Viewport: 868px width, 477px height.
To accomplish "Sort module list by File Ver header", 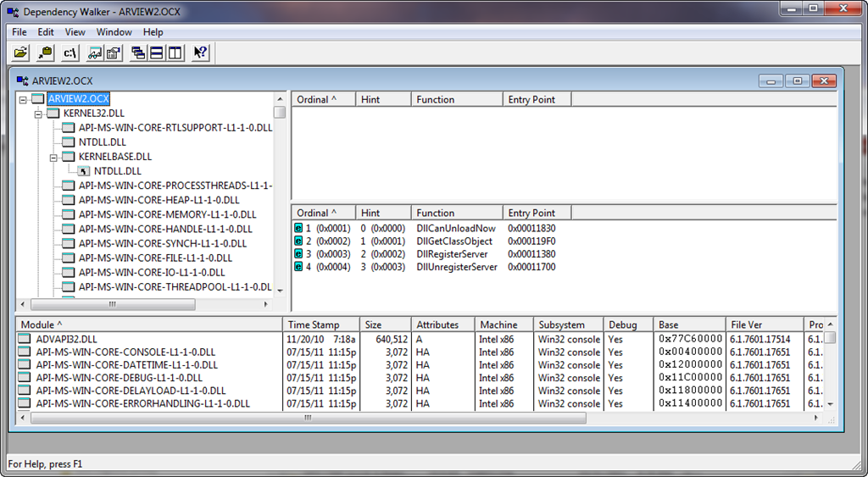I will 765,324.
